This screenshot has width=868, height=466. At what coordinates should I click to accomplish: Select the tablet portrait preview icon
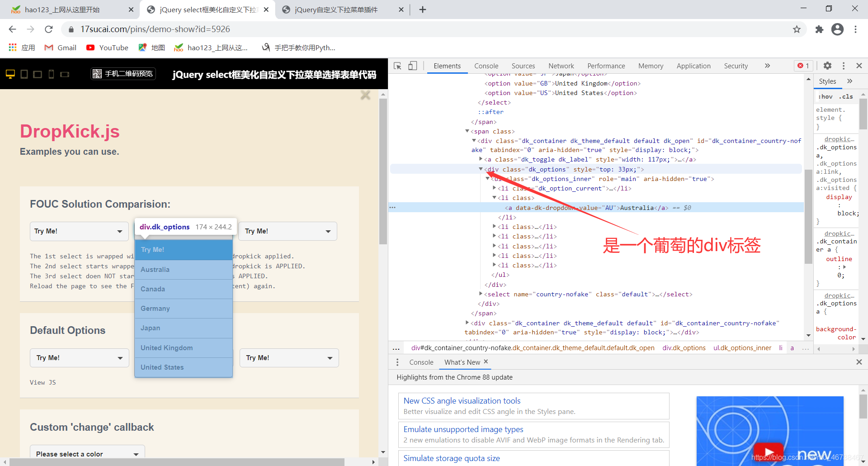24,74
